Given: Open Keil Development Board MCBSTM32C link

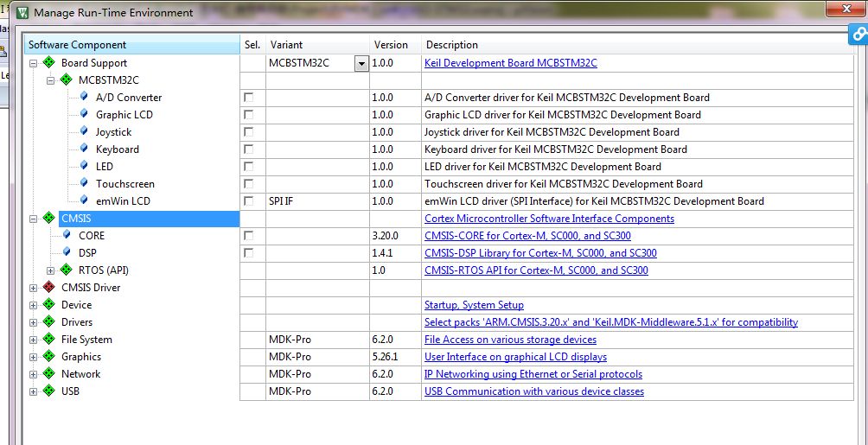Looking at the screenshot, I should click(x=511, y=62).
